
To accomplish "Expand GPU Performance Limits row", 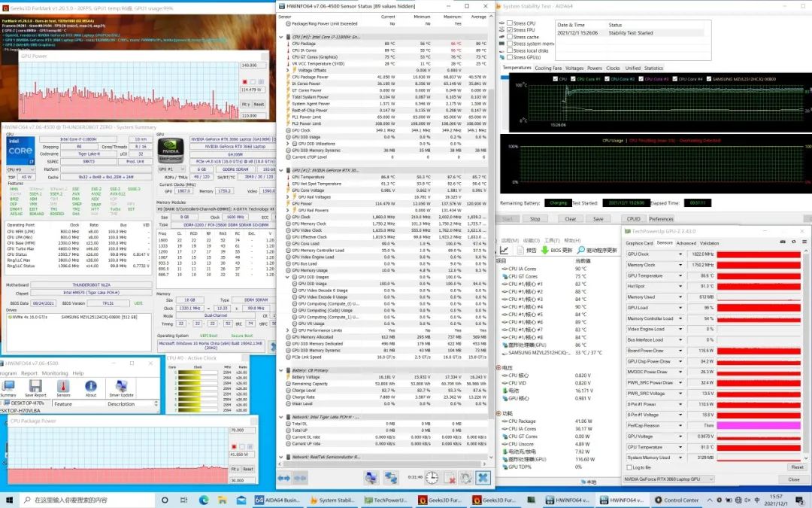I will [288, 330].
